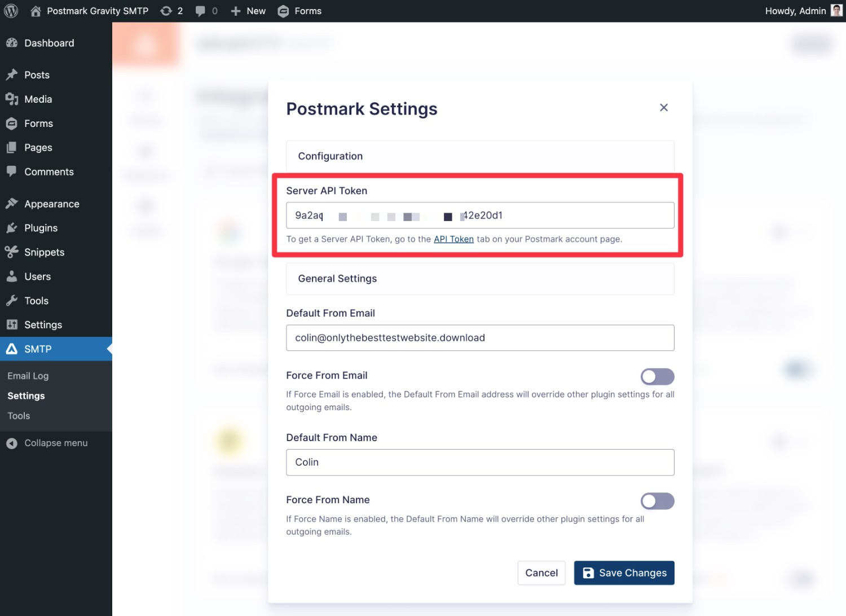Click the Collapse menu arrow icon
The width and height of the screenshot is (846, 616).
tap(12, 443)
